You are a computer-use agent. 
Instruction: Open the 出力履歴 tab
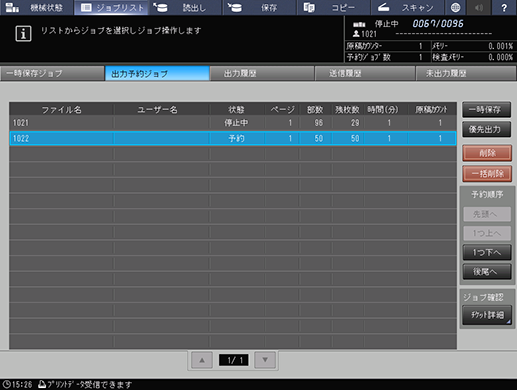click(x=262, y=73)
